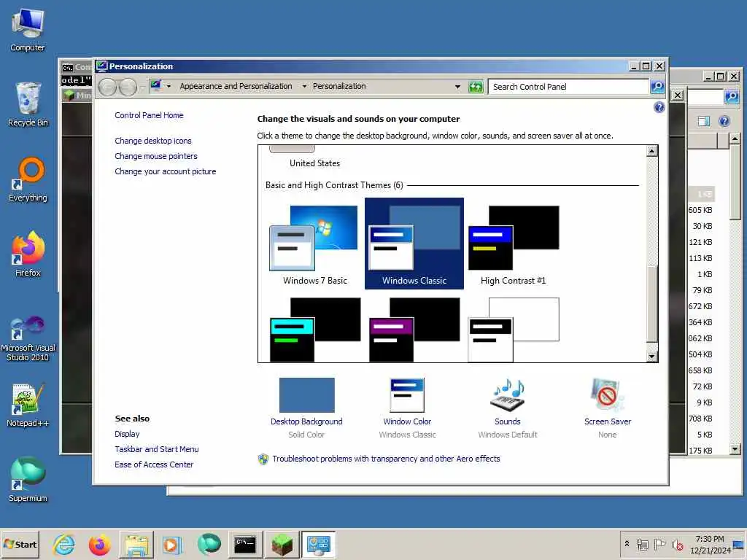
Task: Open the Start menu button
Action: 20,544
